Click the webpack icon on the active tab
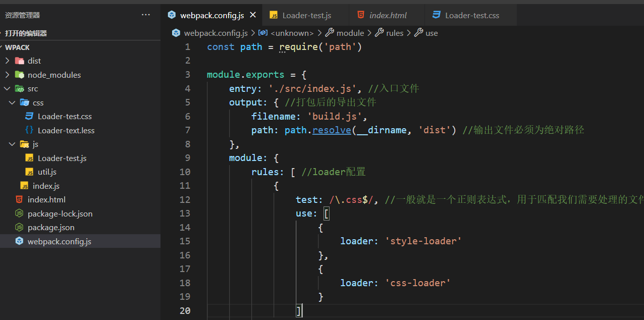Screen dimensions: 644x320 click(172, 15)
